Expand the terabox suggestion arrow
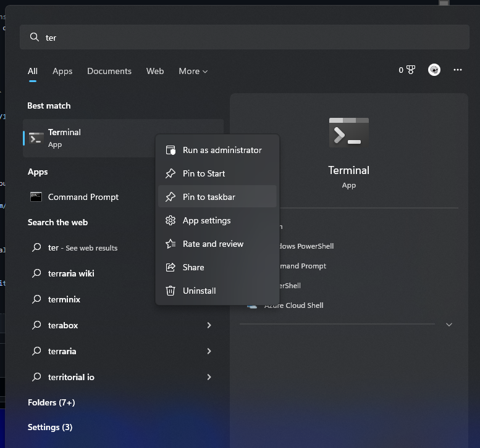The width and height of the screenshot is (480, 448). 209,325
